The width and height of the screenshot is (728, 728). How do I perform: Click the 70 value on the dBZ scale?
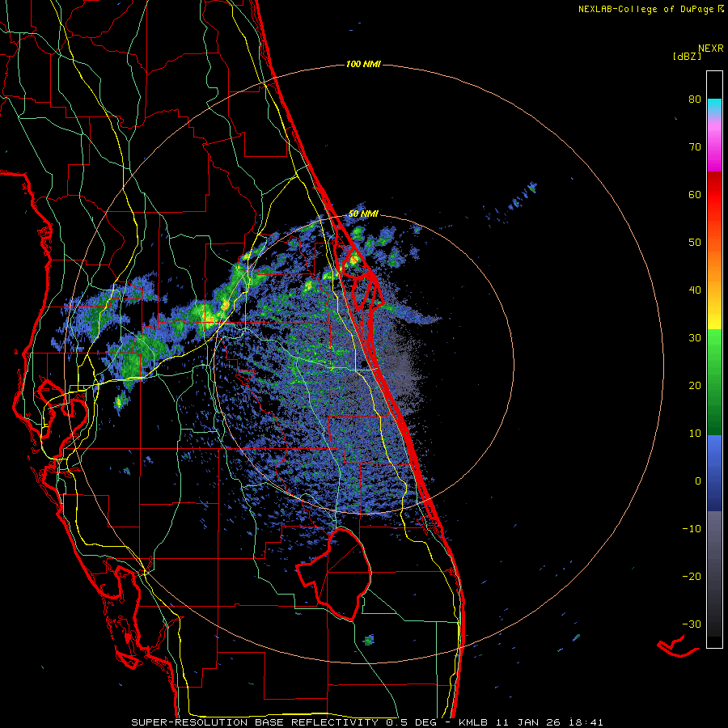tap(695, 147)
